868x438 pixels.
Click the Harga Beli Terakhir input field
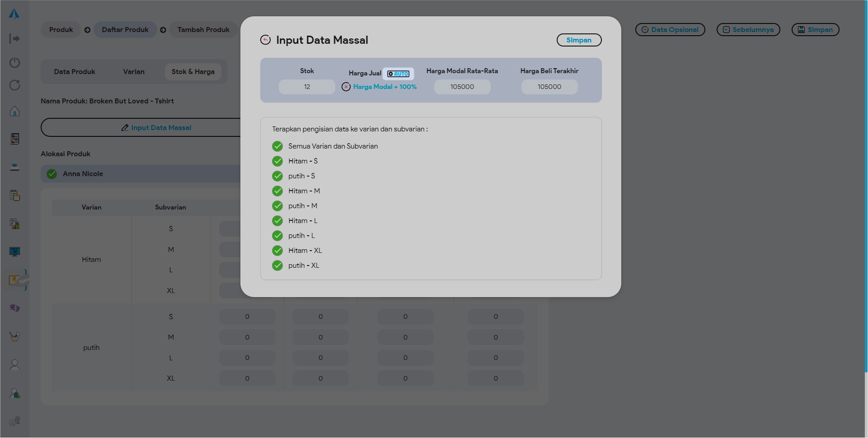click(x=549, y=87)
